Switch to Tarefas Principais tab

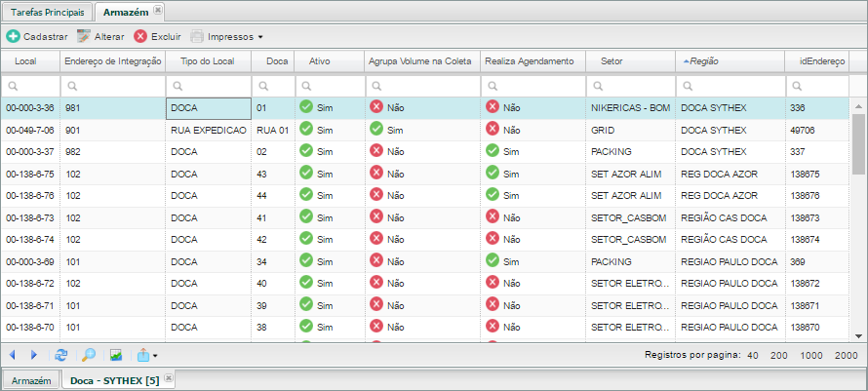click(48, 12)
